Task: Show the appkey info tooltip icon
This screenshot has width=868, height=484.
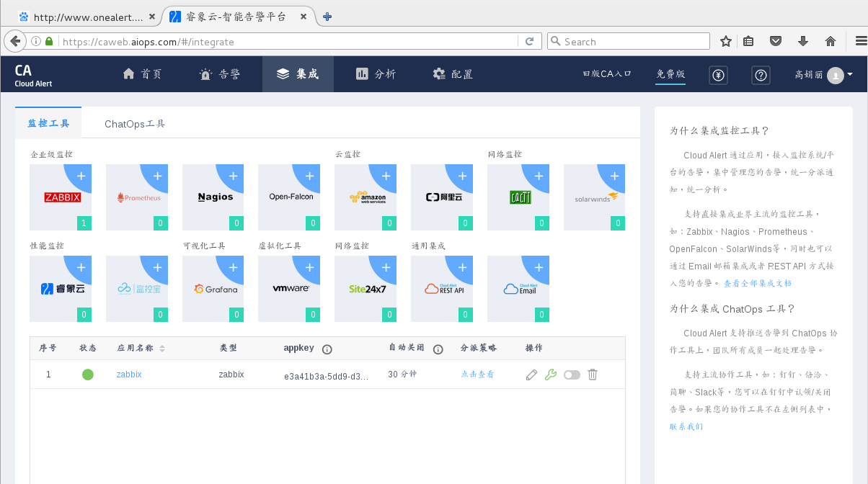Action: pyautogui.click(x=327, y=349)
